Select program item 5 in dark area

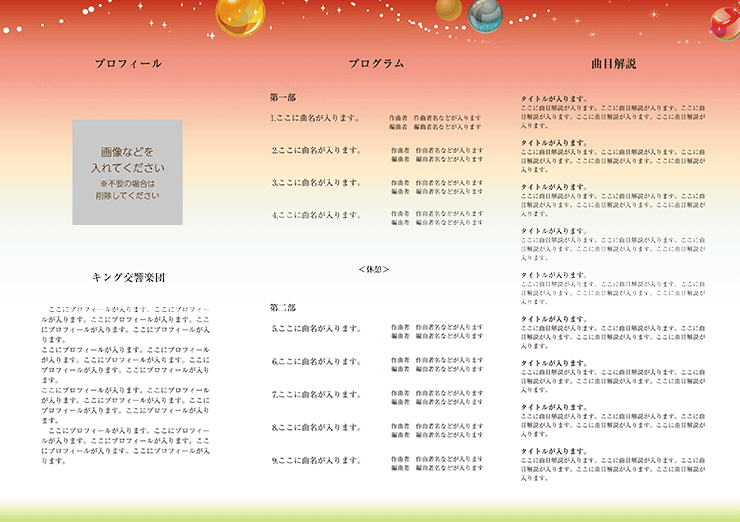(316, 328)
